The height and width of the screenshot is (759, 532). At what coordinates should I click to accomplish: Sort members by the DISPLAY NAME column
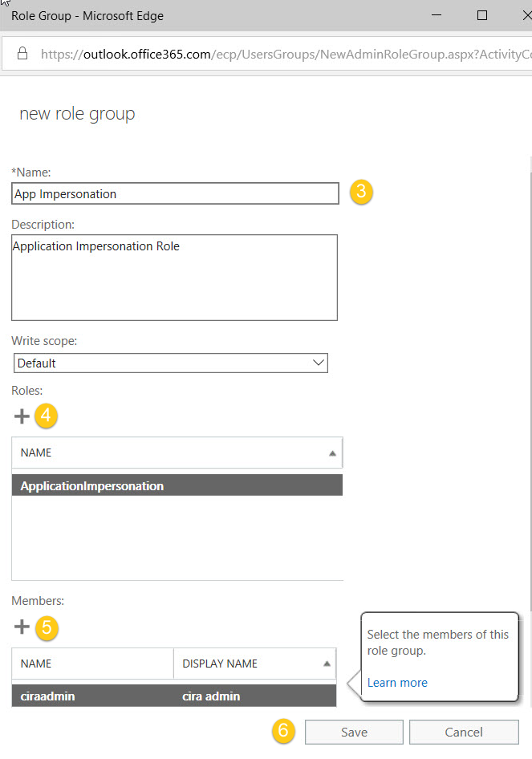pyautogui.click(x=254, y=664)
